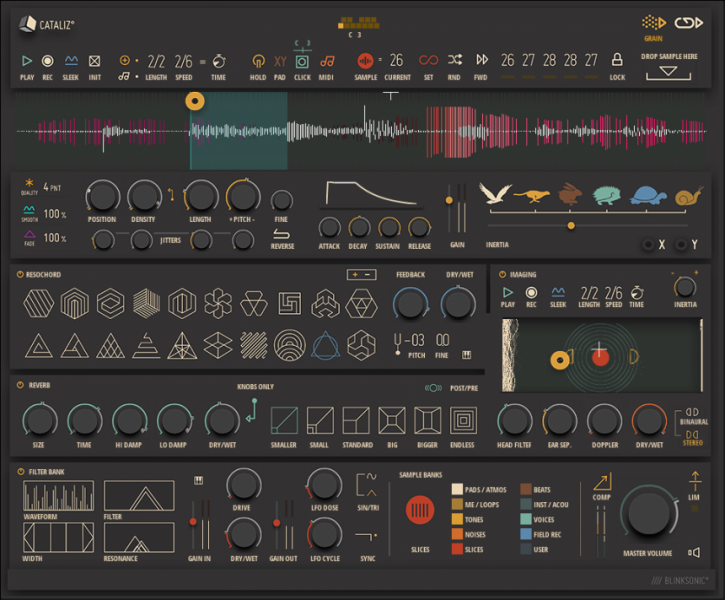Image resolution: width=725 pixels, height=600 pixels.
Task: Toggle the COMP compressor icon
Action: [x=602, y=481]
